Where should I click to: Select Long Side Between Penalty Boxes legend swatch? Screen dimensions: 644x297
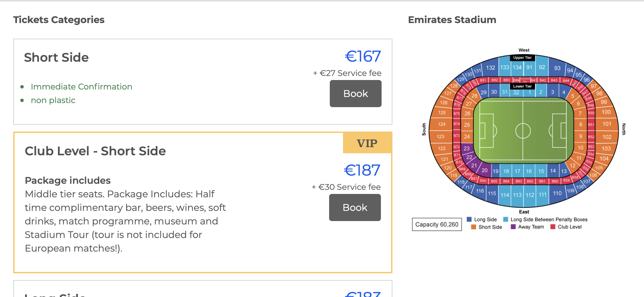click(506, 219)
